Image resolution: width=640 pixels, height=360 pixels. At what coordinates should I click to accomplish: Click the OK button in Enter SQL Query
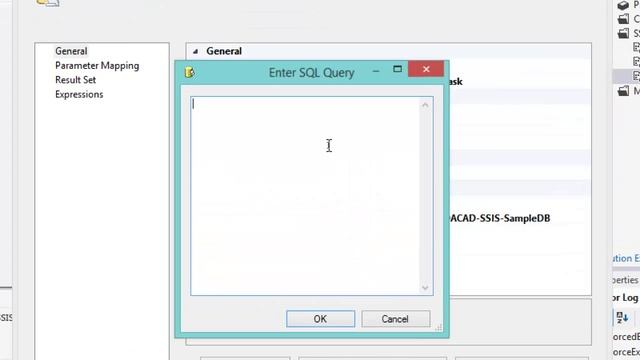pos(320,319)
